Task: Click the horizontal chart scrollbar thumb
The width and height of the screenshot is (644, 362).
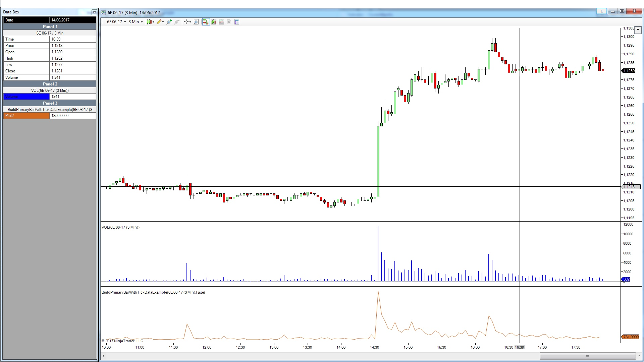Action: pyautogui.click(x=587, y=356)
